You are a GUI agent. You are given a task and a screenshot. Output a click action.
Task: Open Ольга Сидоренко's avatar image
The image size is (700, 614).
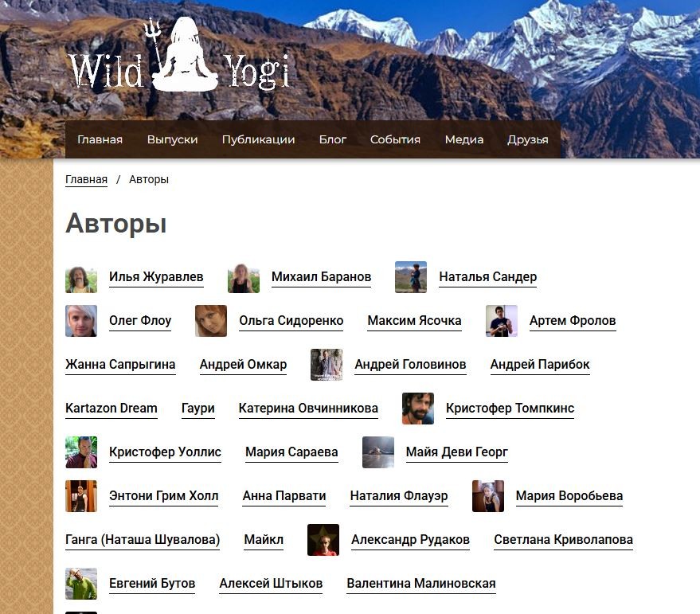pyautogui.click(x=211, y=321)
